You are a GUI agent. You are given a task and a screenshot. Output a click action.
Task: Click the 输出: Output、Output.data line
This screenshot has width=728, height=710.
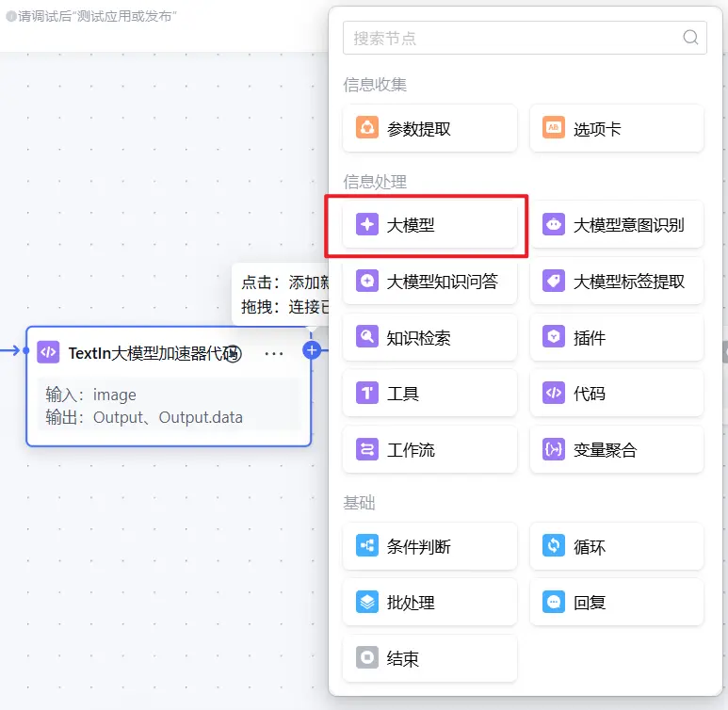click(144, 417)
